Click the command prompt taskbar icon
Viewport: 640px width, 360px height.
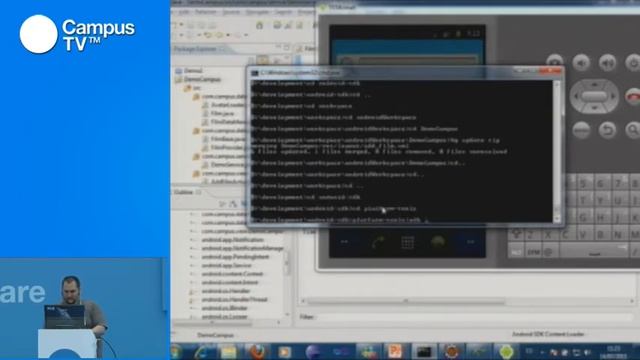[x=424, y=351]
